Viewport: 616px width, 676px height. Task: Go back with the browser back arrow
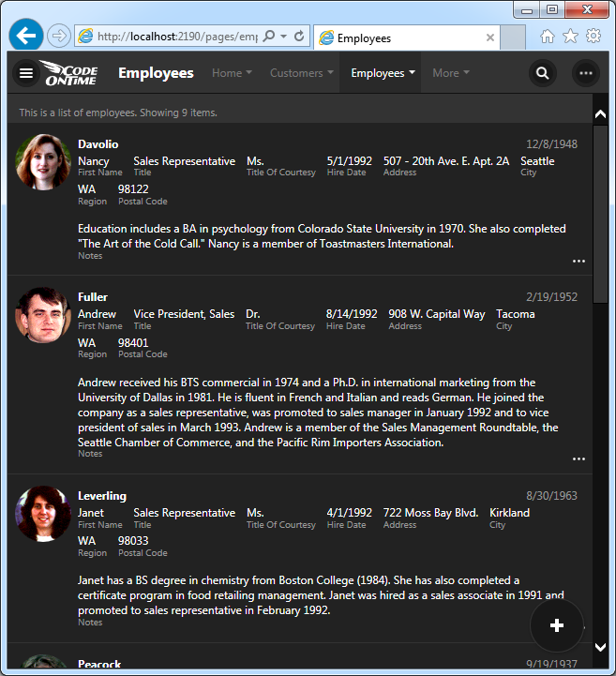coord(26,36)
